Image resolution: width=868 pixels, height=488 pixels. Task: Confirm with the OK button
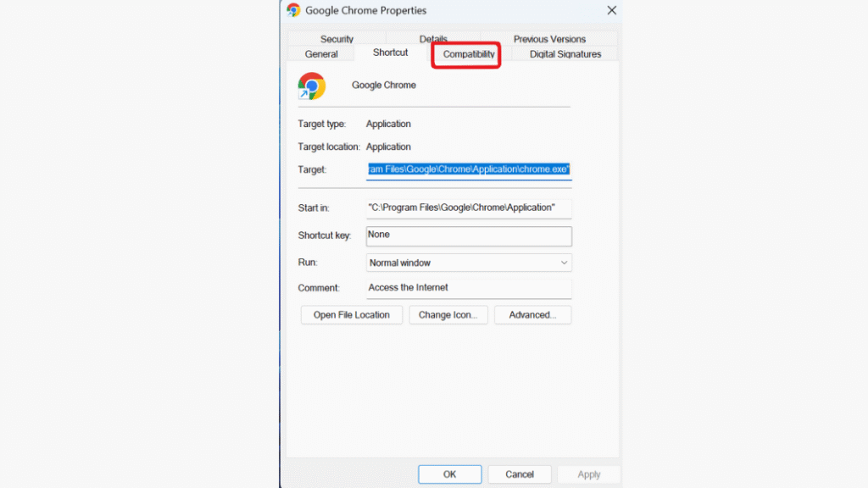pyautogui.click(x=449, y=474)
